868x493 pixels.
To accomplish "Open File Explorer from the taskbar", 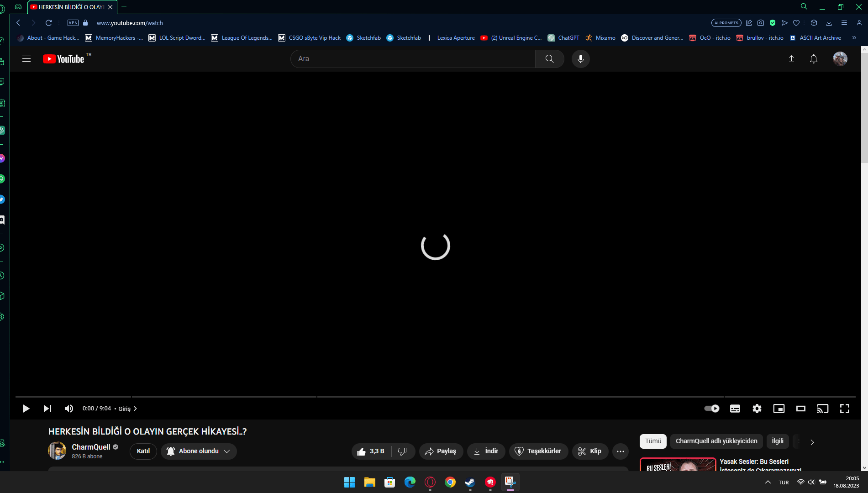I will (x=369, y=482).
